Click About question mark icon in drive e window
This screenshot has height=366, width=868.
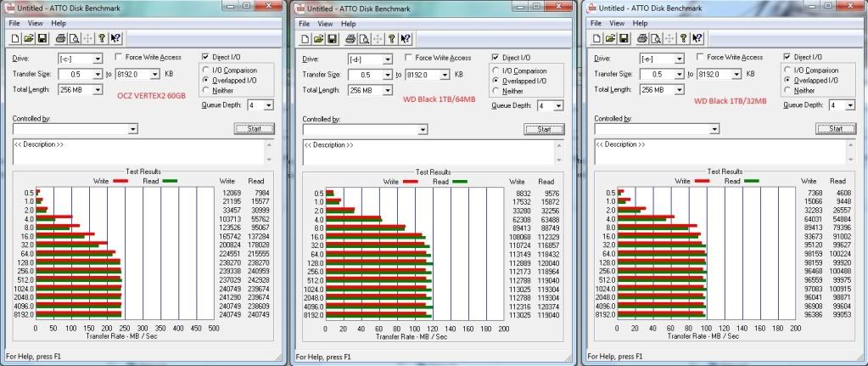(x=684, y=38)
